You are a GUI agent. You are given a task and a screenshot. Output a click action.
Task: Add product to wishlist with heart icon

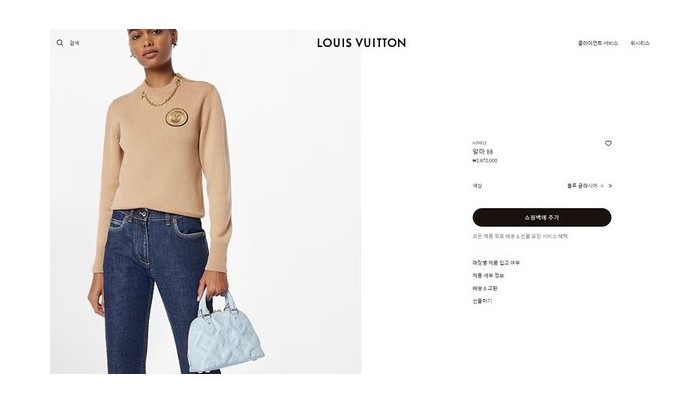tap(608, 143)
